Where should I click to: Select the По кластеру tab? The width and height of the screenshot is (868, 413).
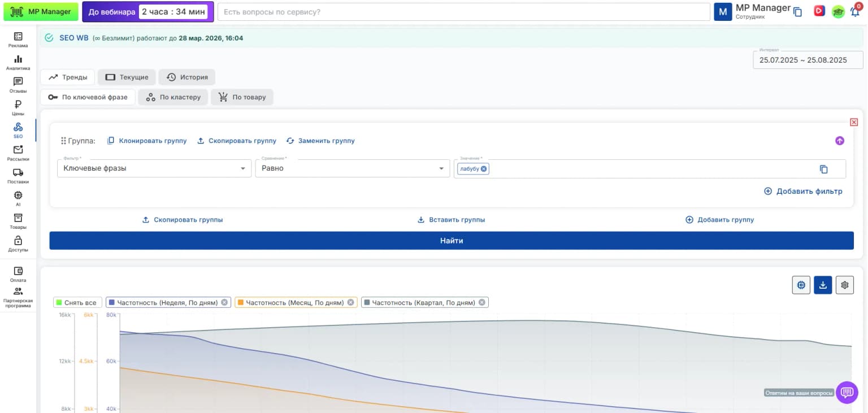point(173,97)
